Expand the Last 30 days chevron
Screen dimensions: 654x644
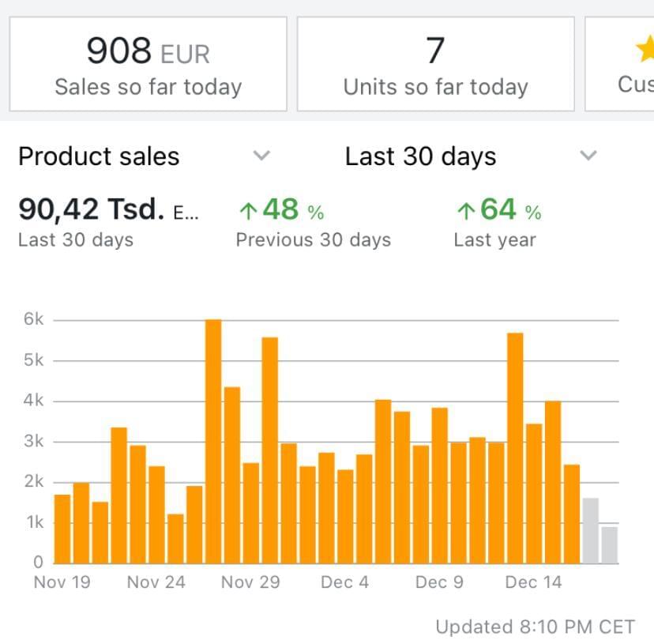pyautogui.click(x=588, y=156)
